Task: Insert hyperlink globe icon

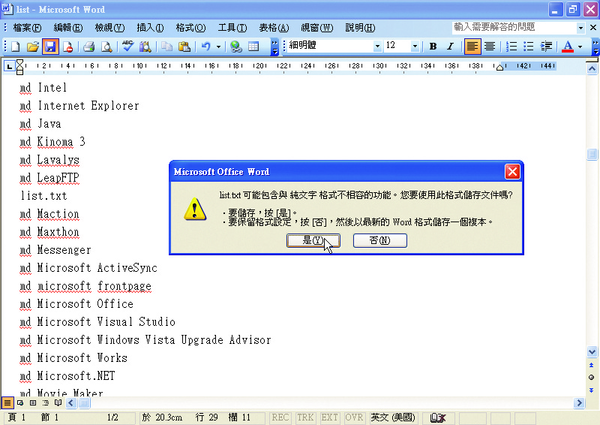Action: coord(236,47)
